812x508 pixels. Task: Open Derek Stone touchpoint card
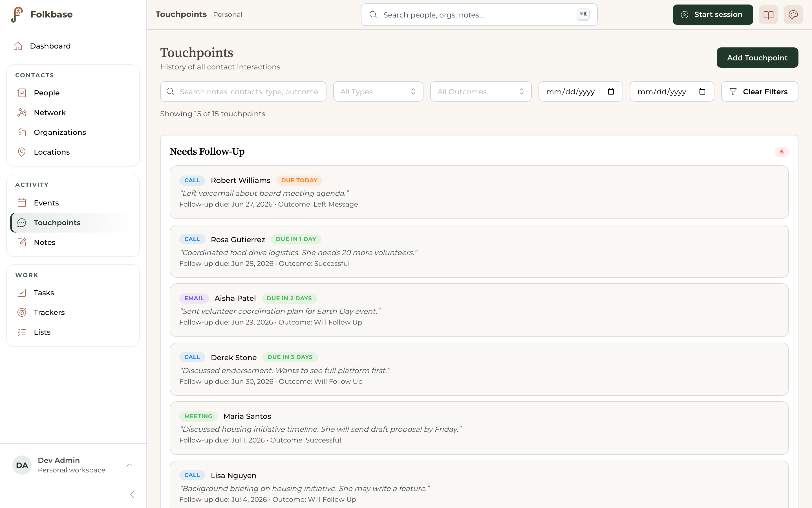coord(479,369)
